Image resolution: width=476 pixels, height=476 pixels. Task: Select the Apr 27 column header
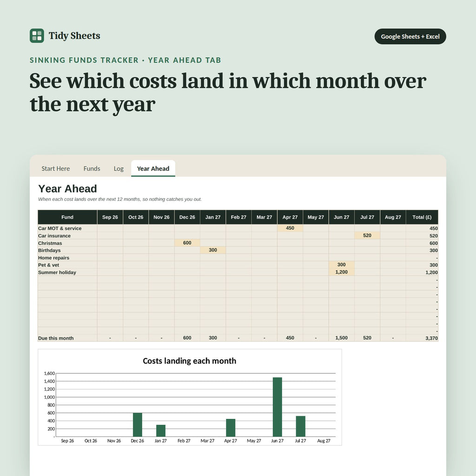tap(290, 217)
